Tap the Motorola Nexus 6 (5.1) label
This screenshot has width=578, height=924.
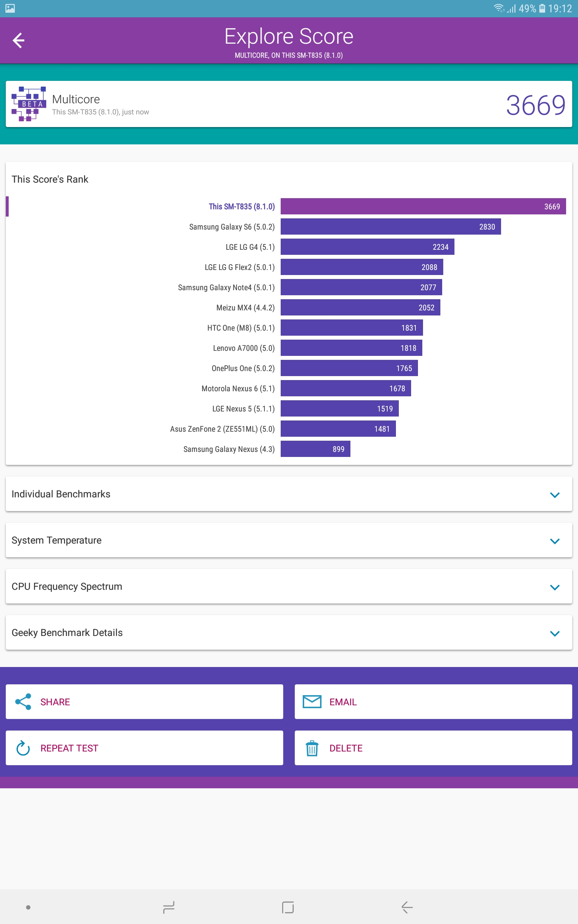[x=238, y=389]
